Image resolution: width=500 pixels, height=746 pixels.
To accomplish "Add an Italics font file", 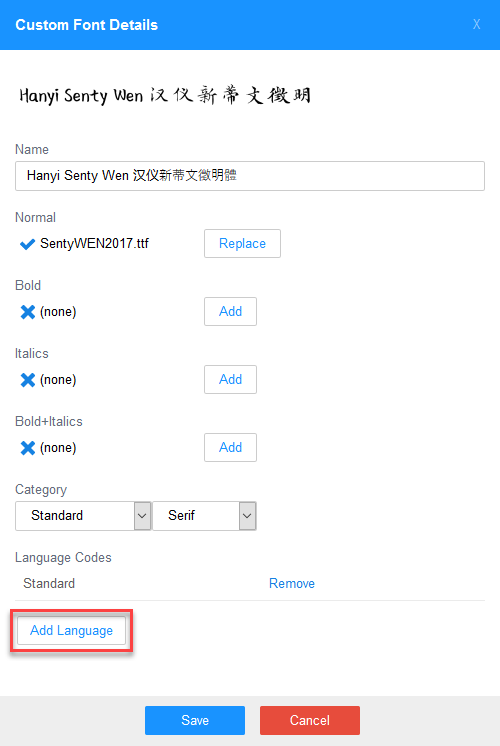I will [230, 380].
